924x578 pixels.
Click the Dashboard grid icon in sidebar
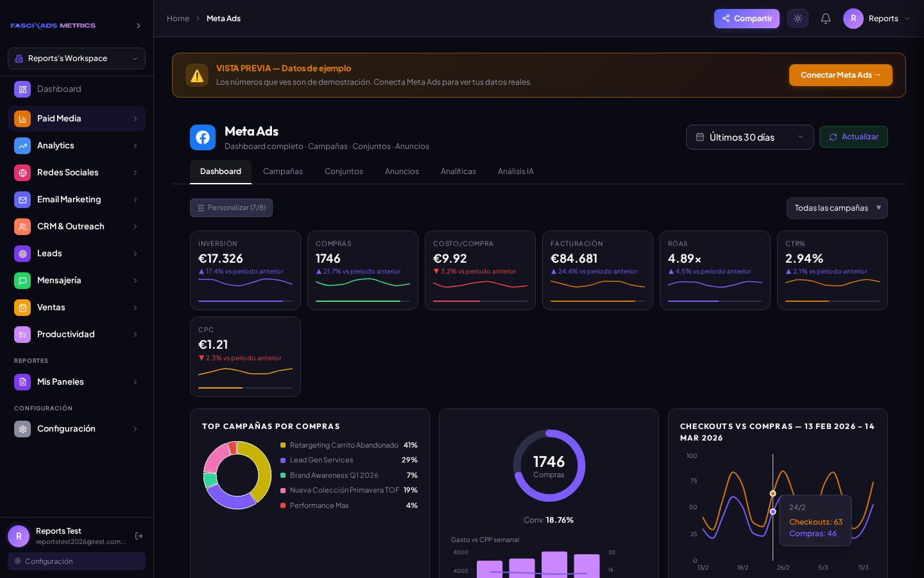coord(22,89)
